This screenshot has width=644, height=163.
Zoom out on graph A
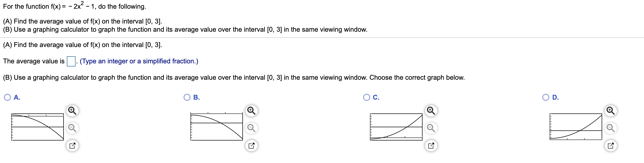tap(72, 128)
